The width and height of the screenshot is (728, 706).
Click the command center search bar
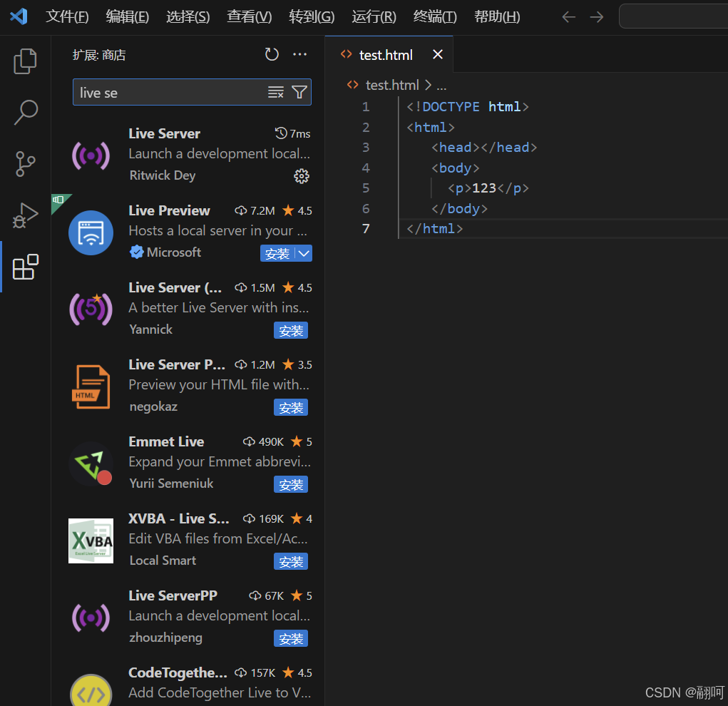pos(673,16)
